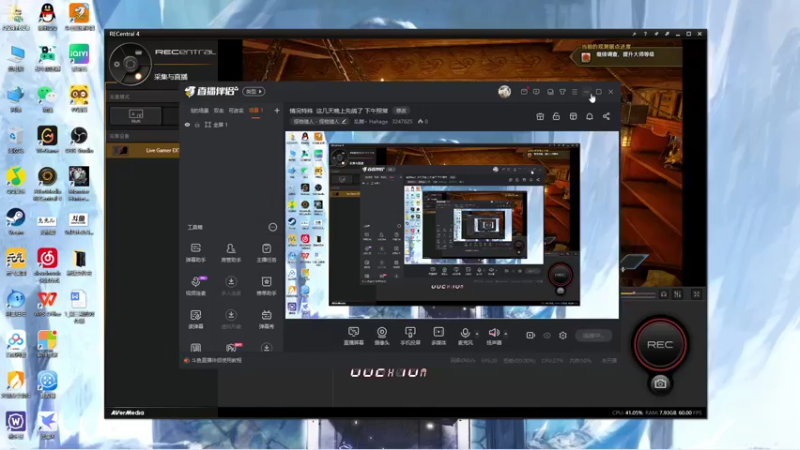Add a camera source (摄像头)
The image size is (800, 450).
click(x=382, y=336)
